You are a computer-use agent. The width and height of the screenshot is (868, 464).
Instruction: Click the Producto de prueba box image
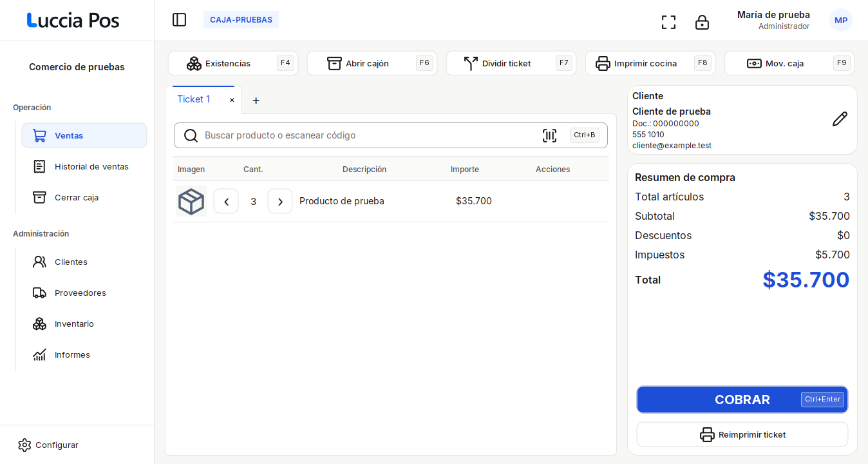[191, 201]
